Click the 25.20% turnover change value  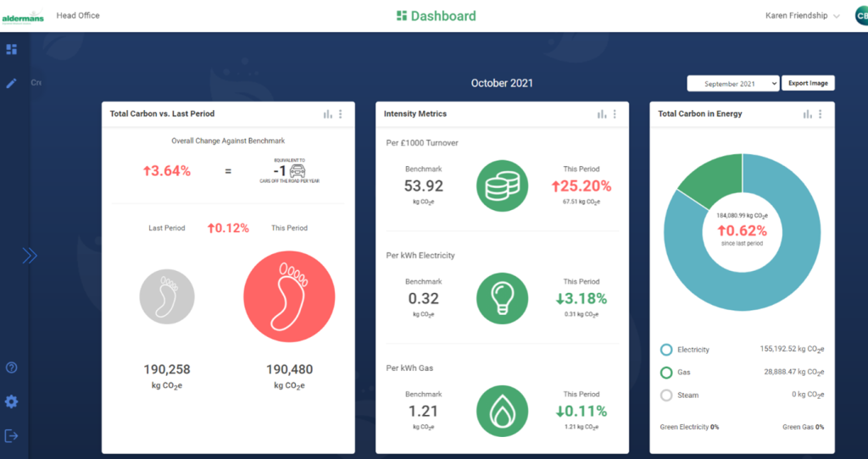click(x=581, y=186)
